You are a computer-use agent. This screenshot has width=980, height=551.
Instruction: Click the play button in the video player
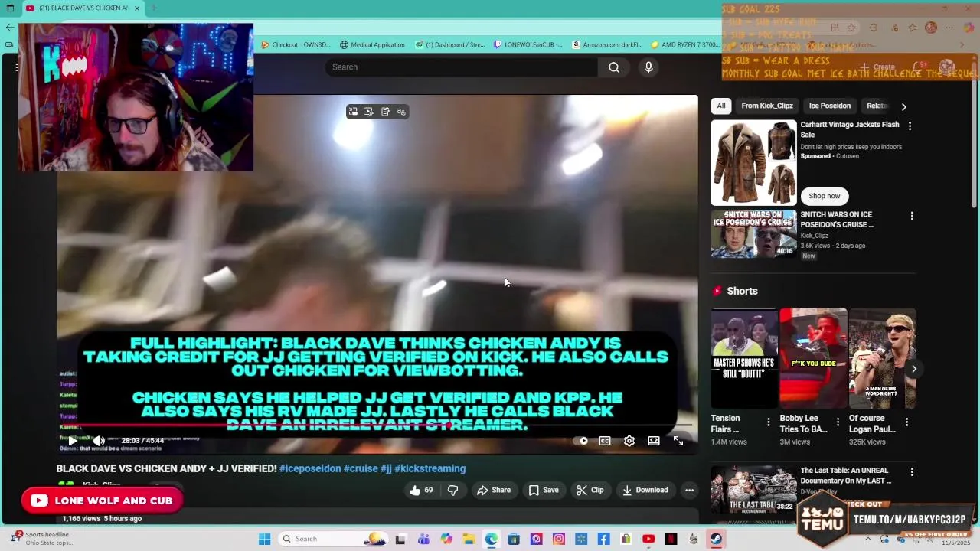pyautogui.click(x=72, y=441)
